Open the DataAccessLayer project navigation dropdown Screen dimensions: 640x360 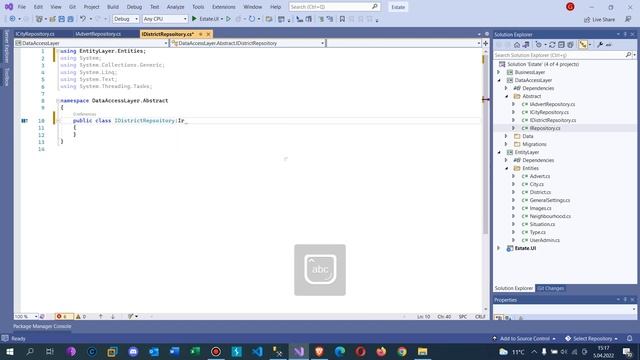91,43
